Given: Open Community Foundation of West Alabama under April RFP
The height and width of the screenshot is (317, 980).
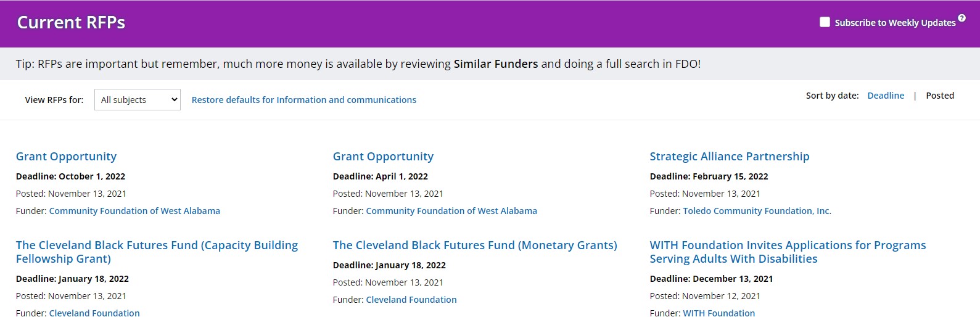Looking at the screenshot, I should click(451, 211).
